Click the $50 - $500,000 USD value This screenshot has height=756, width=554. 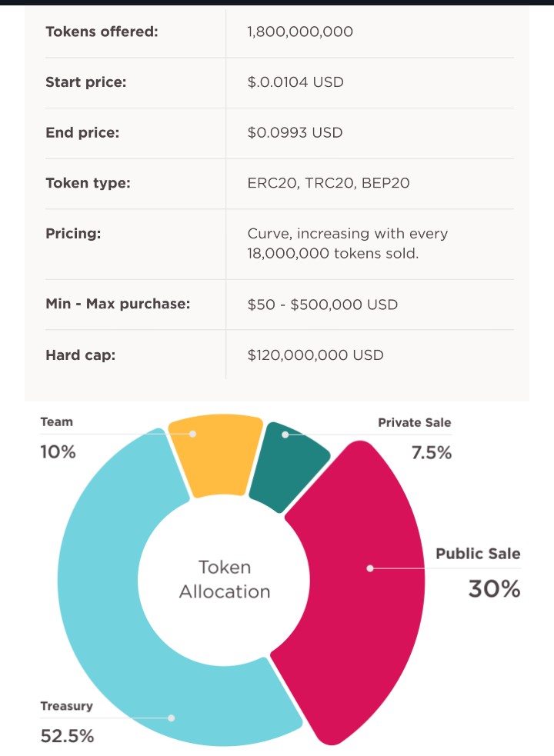pos(322,305)
